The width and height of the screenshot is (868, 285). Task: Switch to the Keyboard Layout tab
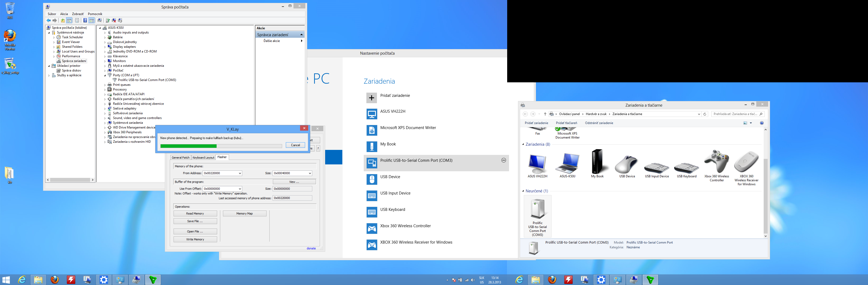[203, 158]
